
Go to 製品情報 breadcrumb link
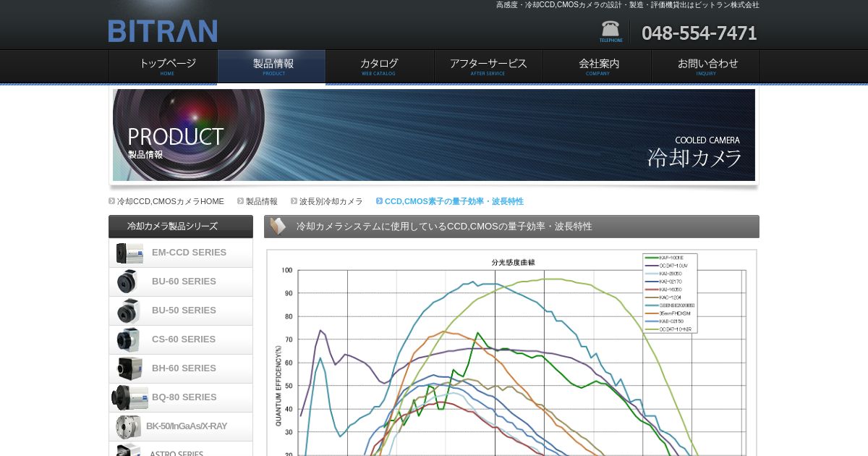point(262,201)
